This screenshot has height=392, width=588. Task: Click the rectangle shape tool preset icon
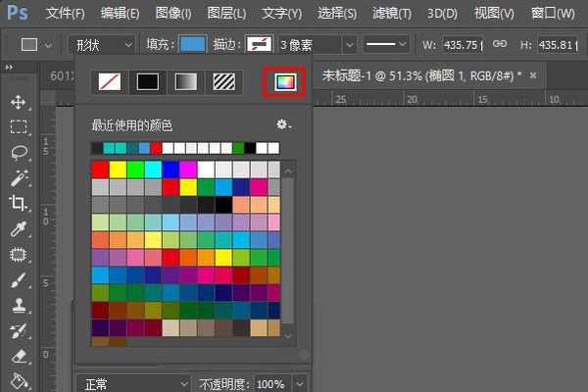[29, 45]
